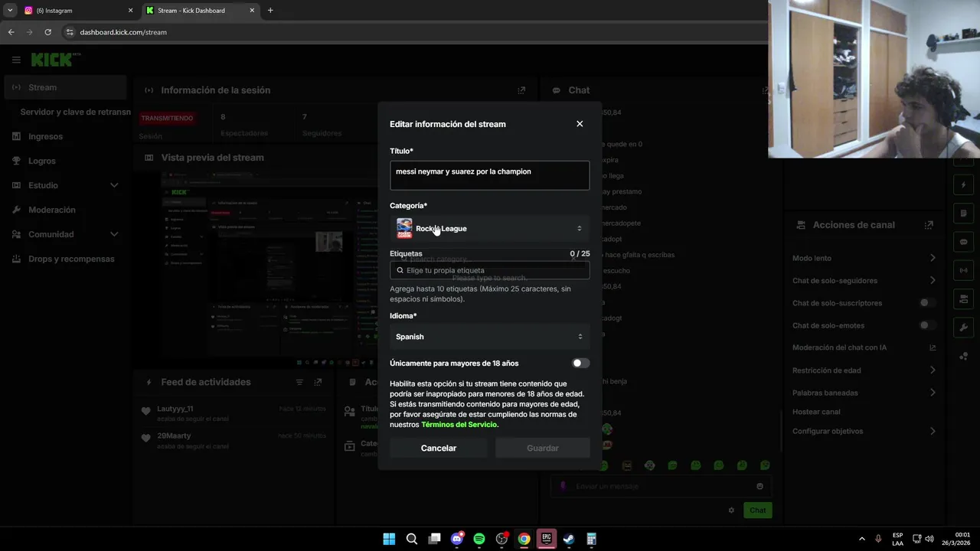Open Calculator from the taskbar
Screen dimensions: 980x551
[x=591, y=539]
